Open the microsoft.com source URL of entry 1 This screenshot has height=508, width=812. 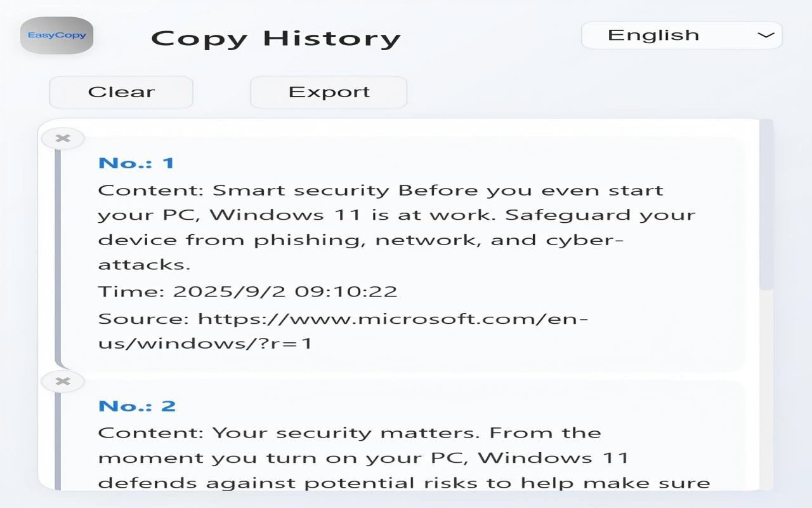click(x=343, y=330)
